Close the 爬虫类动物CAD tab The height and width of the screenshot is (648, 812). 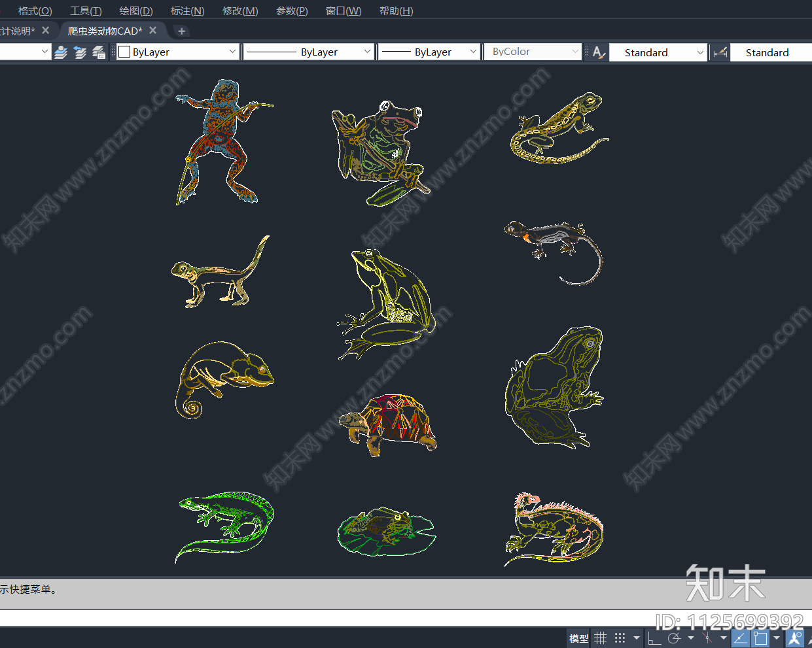coord(153,31)
